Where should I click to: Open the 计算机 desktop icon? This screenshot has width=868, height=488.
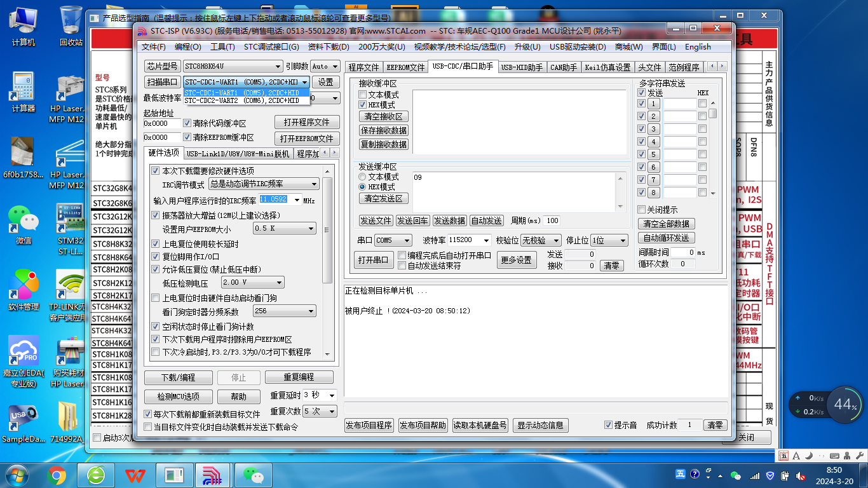24,25
